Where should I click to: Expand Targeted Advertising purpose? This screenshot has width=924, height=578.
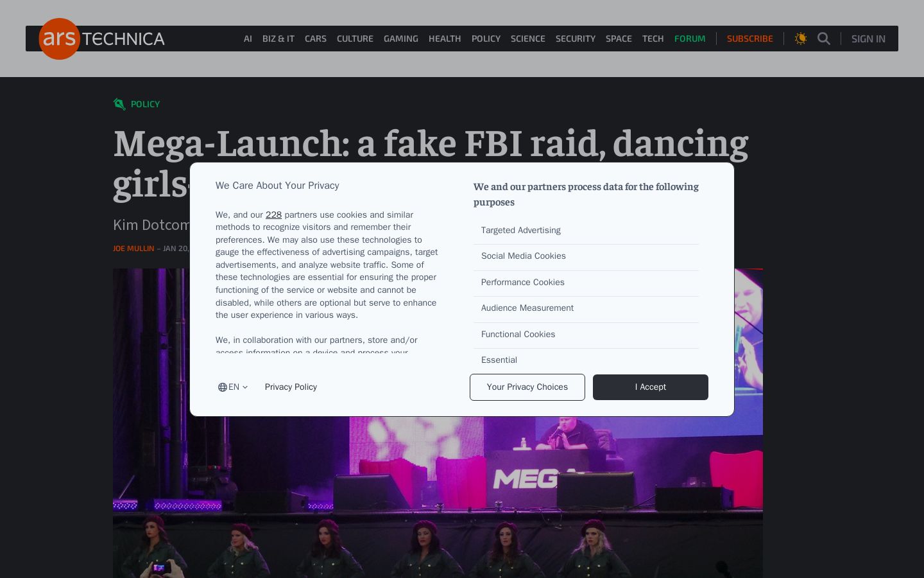[x=586, y=231]
